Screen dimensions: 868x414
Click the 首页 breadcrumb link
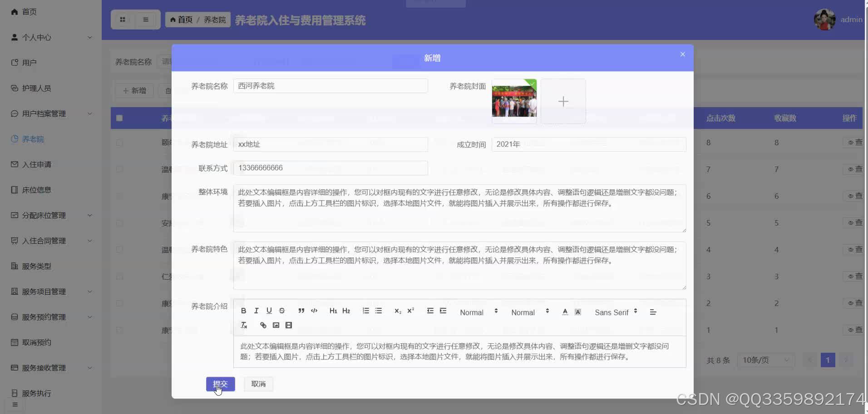[181, 20]
